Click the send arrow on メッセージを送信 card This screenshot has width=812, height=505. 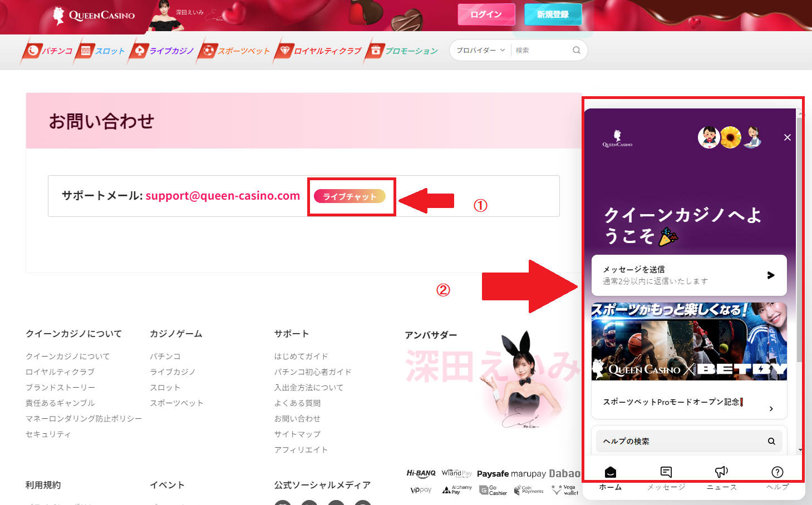[771, 275]
